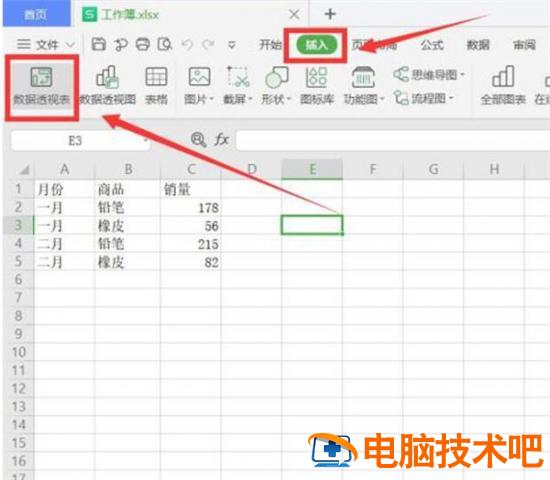Open the Icon library (图标库)
The height and width of the screenshot is (480, 550).
[317, 85]
